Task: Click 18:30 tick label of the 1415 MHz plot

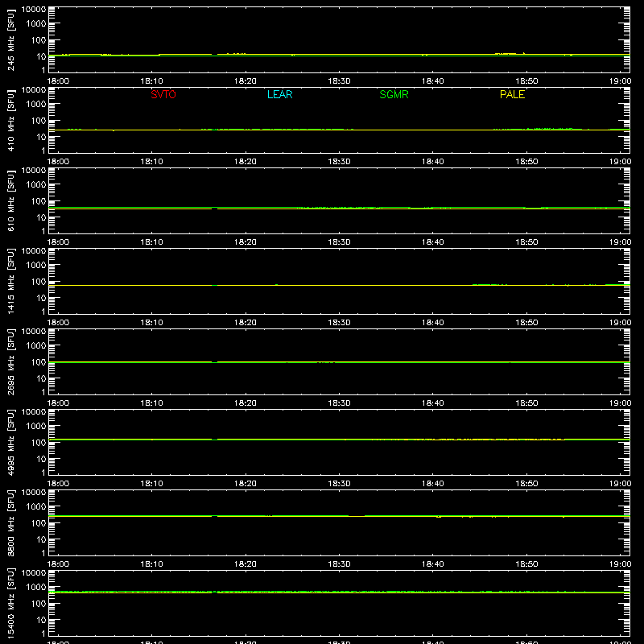Action: point(339,323)
